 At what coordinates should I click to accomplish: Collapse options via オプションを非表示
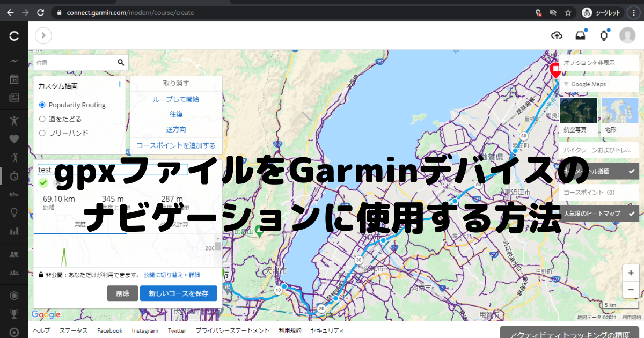599,63
